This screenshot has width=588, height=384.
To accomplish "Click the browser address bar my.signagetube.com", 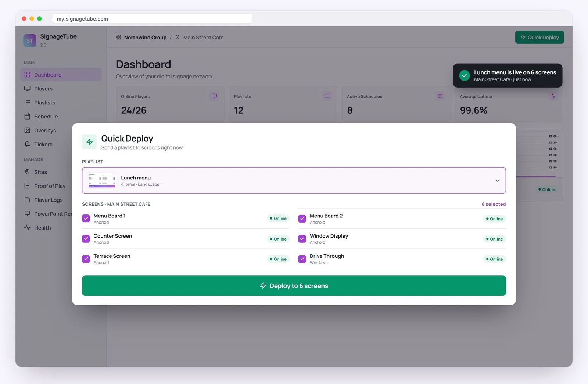I will tap(153, 19).
